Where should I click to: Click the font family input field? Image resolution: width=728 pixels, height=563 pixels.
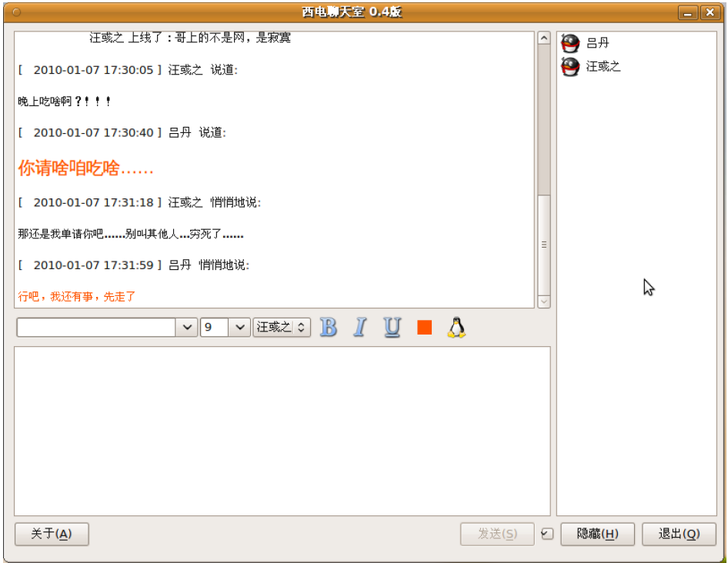96,327
